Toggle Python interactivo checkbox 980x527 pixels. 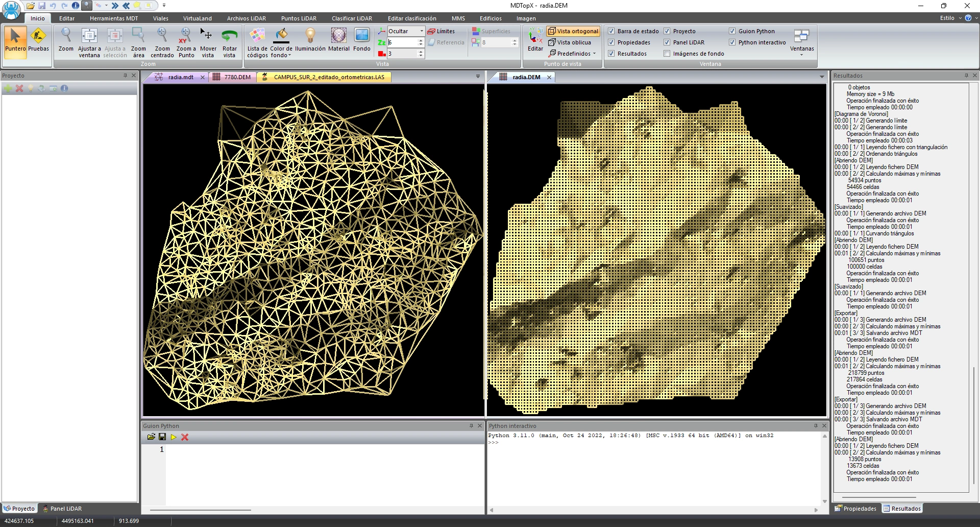(x=732, y=42)
